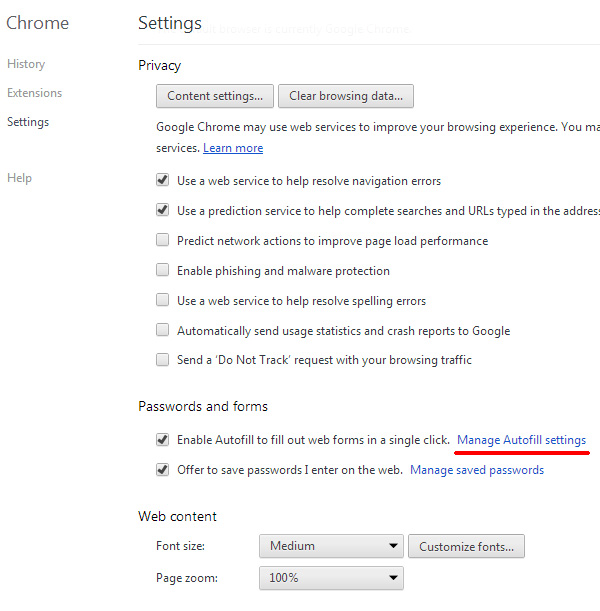The height and width of the screenshot is (611, 600).
Task: Click the Customize fonts... button
Action: (466, 546)
